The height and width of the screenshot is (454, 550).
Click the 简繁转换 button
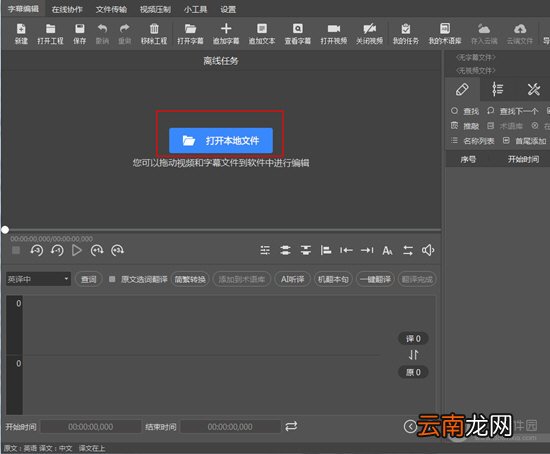(x=190, y=279)
